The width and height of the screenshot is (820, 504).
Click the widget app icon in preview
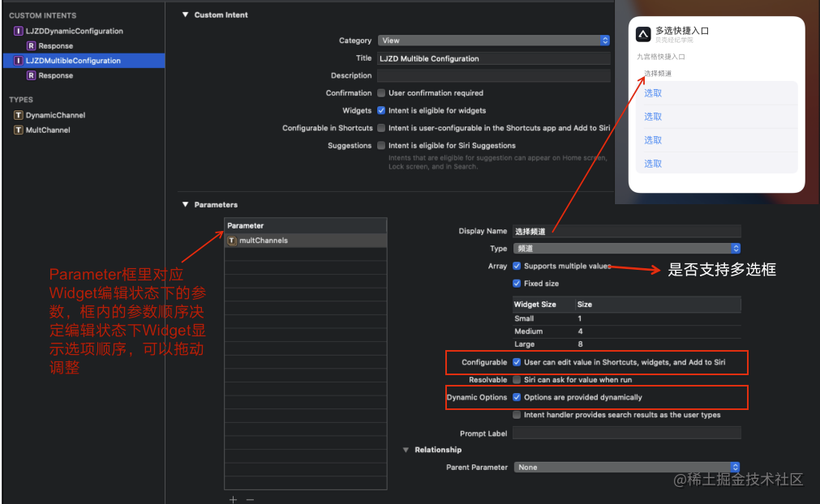tap(642, 35)
